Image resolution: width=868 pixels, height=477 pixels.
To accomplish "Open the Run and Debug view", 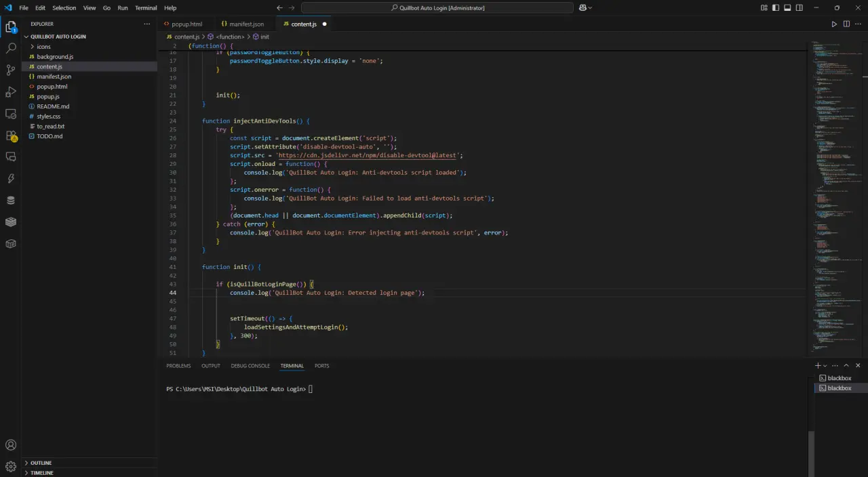I will pos(11,92).
